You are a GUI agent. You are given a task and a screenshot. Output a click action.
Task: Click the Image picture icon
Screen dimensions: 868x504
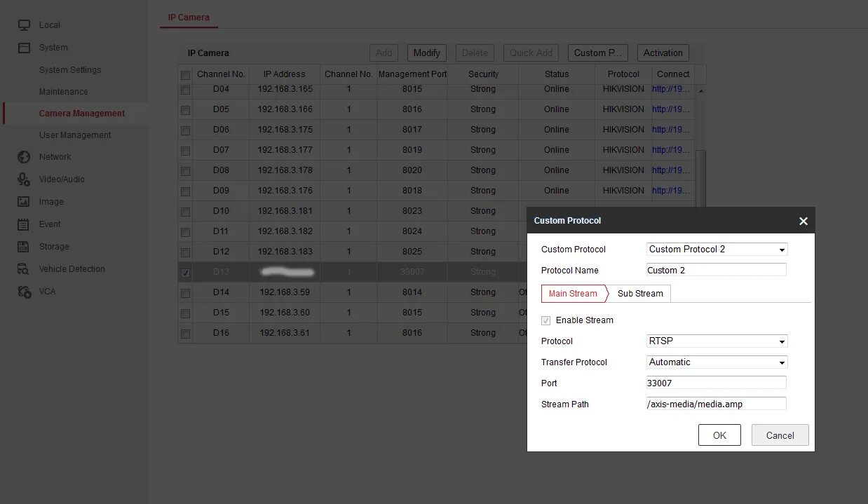click(x=25, y=202)
